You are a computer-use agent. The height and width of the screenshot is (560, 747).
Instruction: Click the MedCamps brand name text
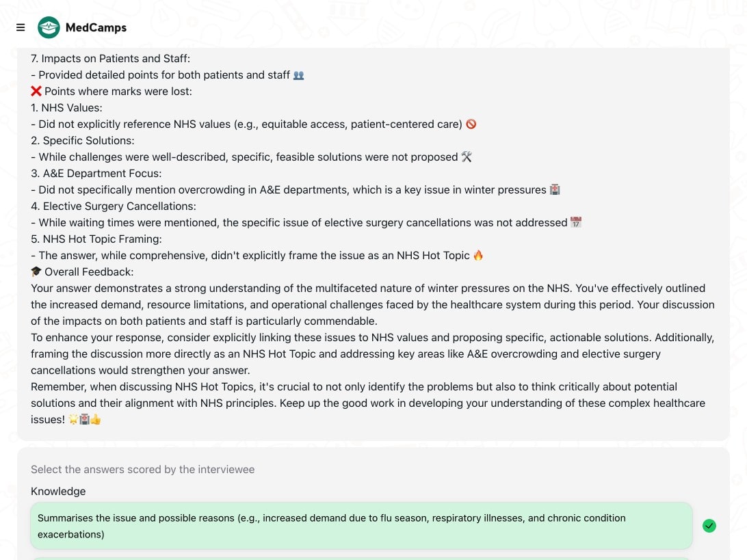pyautogui.click(x=96, y=28)
